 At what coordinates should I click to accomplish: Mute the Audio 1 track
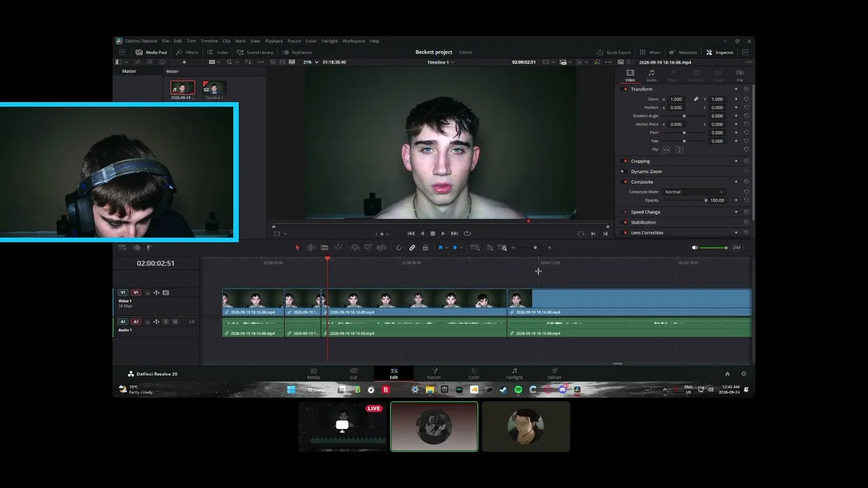point(175,321)
